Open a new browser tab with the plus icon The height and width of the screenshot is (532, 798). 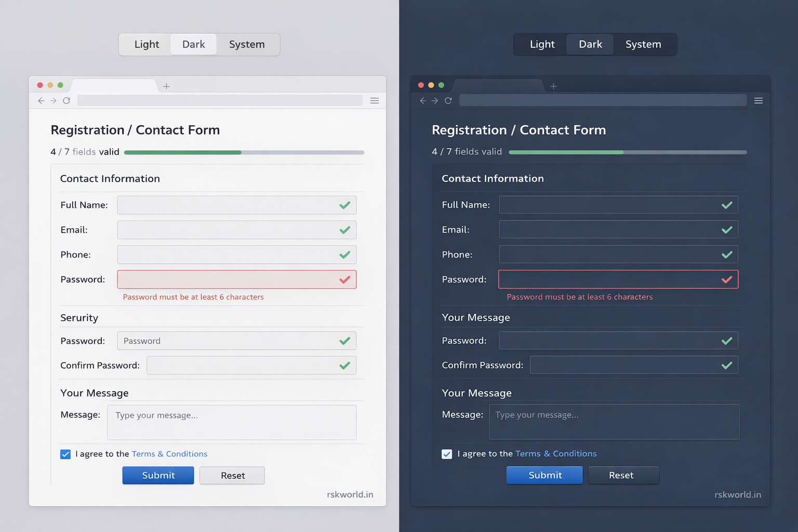pos(166,86)
